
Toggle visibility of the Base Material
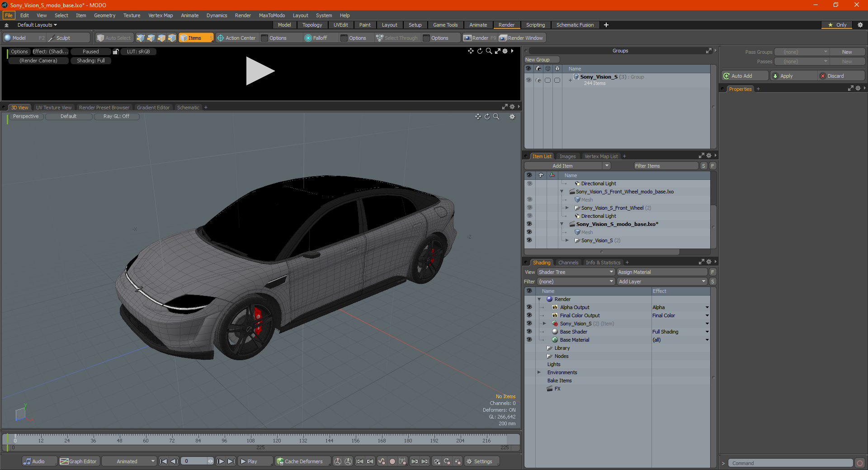point(529,340)
